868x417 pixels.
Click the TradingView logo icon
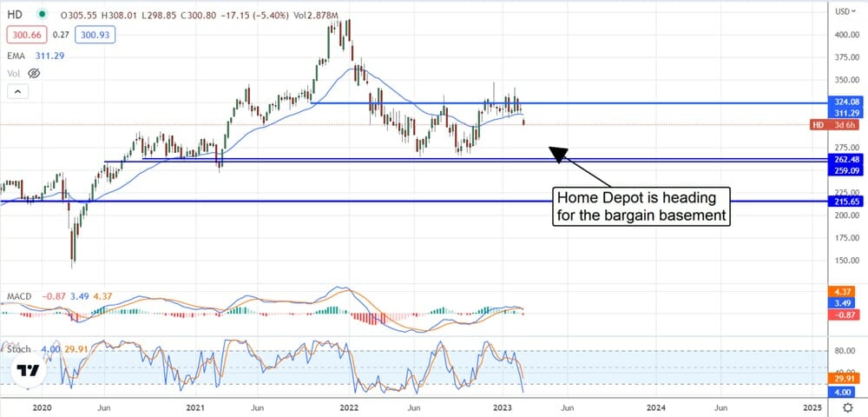pos(29,371)
